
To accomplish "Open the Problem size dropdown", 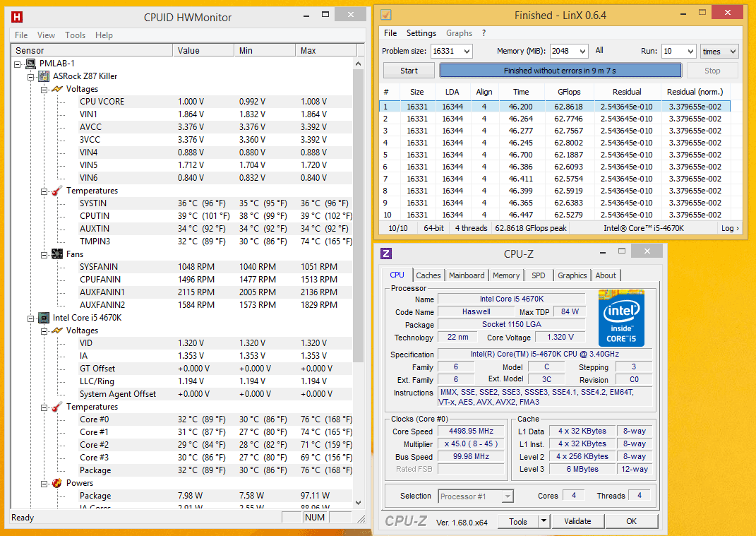I will [466, 52].
